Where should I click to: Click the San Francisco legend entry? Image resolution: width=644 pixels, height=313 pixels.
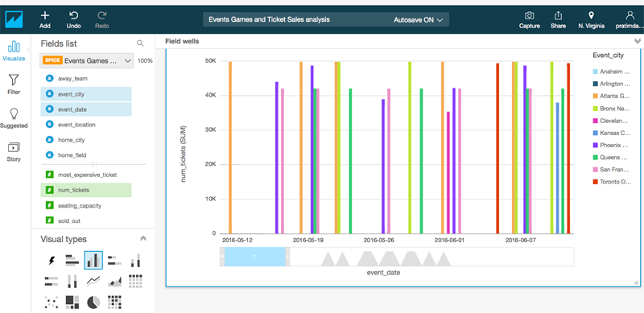612,169
